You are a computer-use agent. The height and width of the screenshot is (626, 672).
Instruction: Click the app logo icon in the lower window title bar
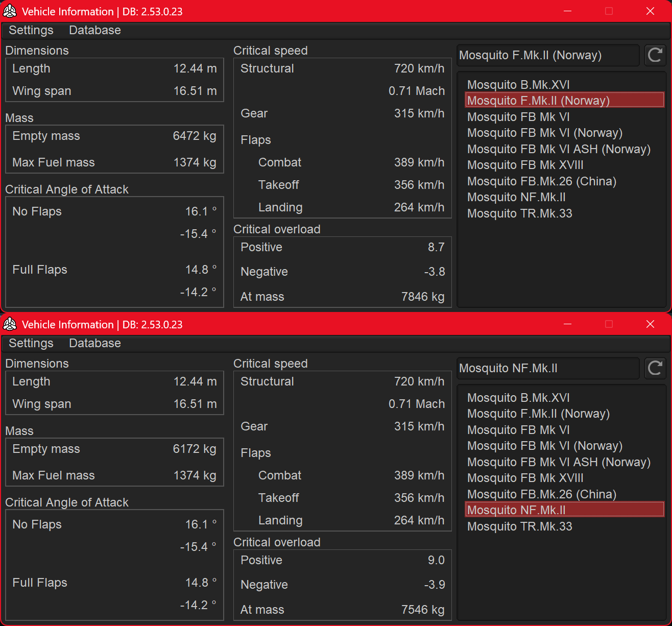point(10,324)
